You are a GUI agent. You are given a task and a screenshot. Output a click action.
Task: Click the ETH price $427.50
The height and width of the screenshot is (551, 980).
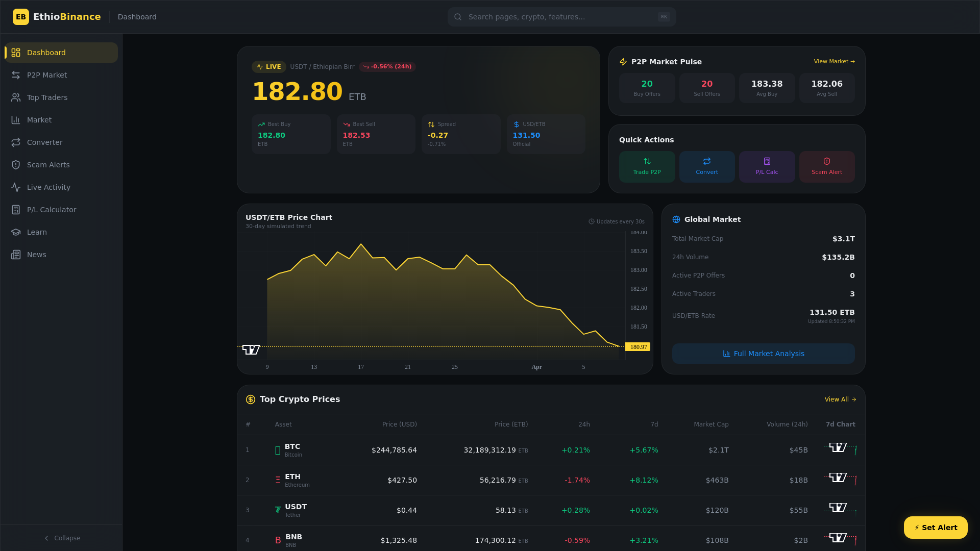point(402,480)
